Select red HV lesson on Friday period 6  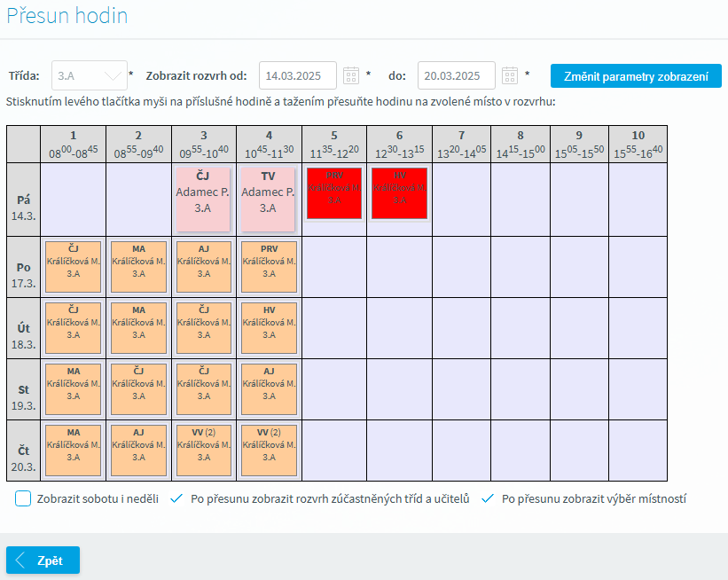click(400, 193)
